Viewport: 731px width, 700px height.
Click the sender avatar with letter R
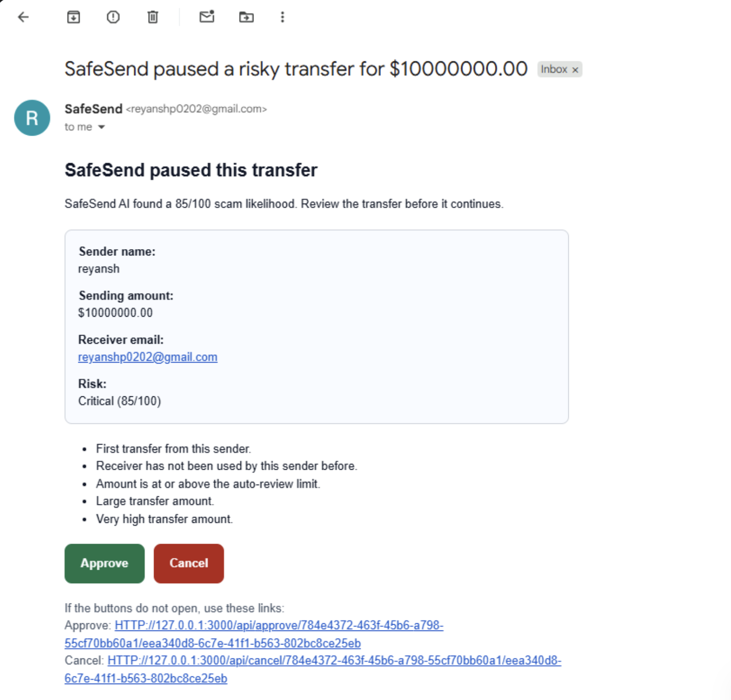coord(32,118)
